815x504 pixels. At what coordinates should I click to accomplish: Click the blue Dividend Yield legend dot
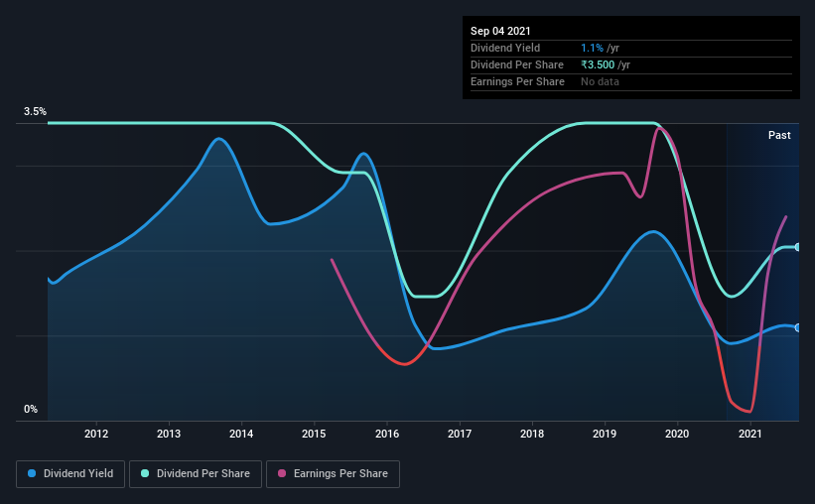[32, 473]
